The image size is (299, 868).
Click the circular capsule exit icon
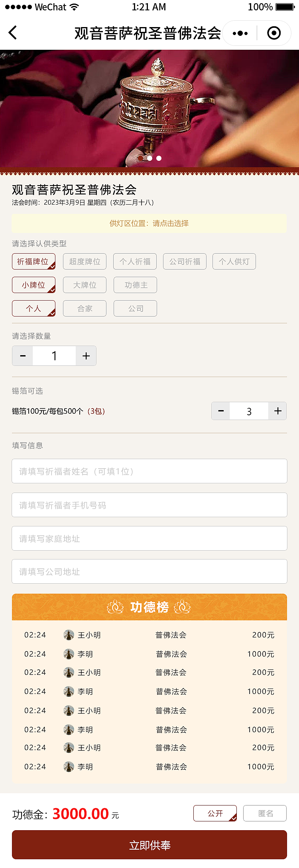(x=274, y=33)
